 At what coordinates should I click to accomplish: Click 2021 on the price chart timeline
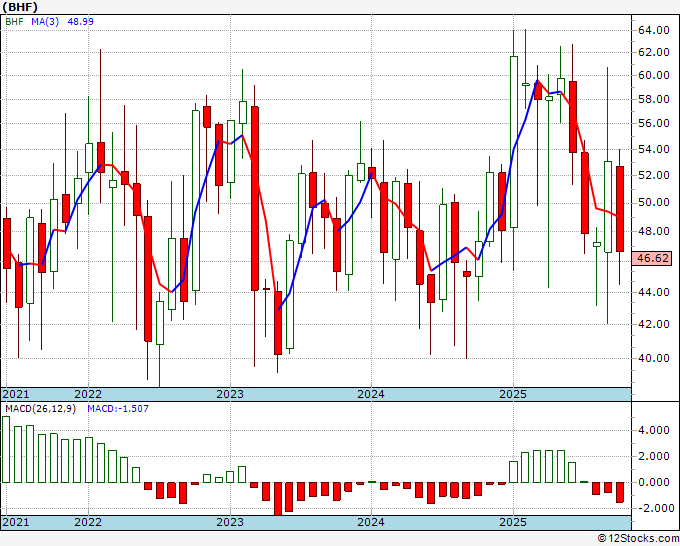click(16, 394)
